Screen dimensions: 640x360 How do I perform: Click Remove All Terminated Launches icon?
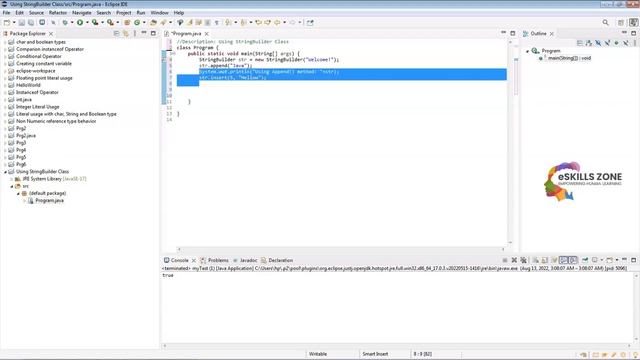(x=524, y=260)
